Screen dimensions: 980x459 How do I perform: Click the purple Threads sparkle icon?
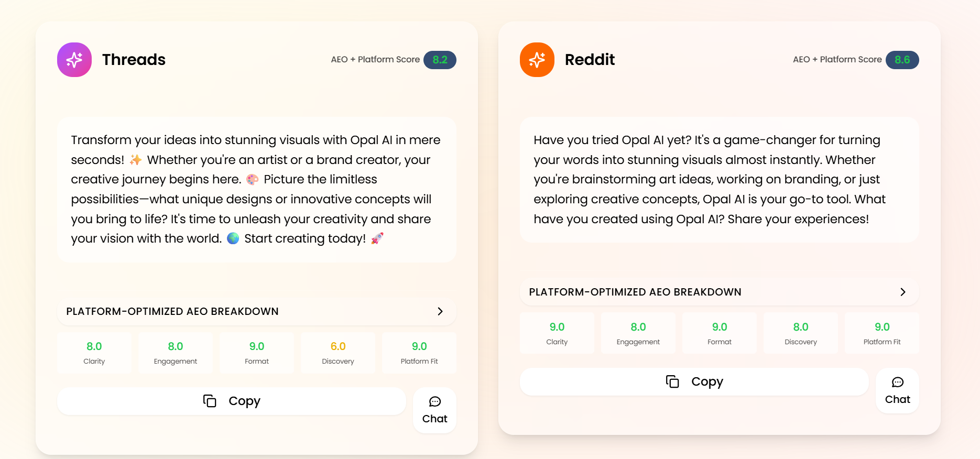pos(74,60)
